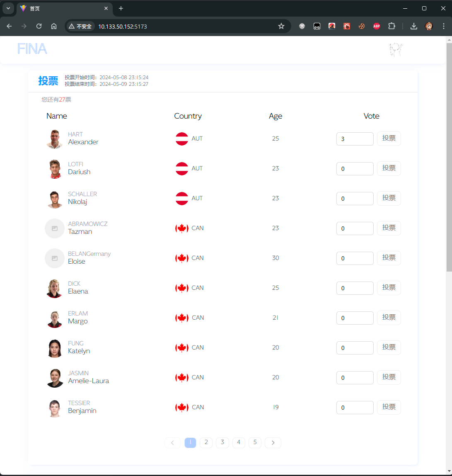
Task: Click the Name column header
Action: (x=56, y=116)
